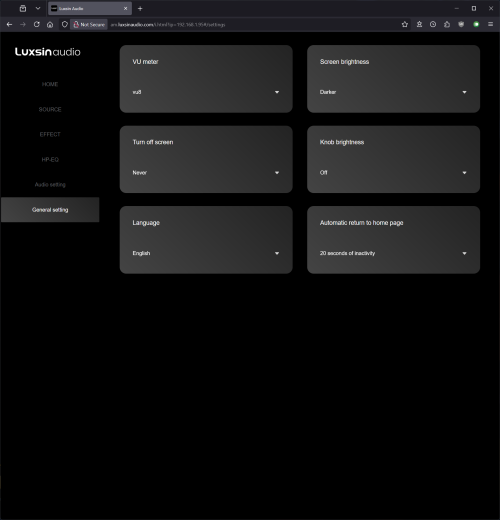Click the shield extension icon
This screenshot has width=500, height=520.
click(461, 24)
